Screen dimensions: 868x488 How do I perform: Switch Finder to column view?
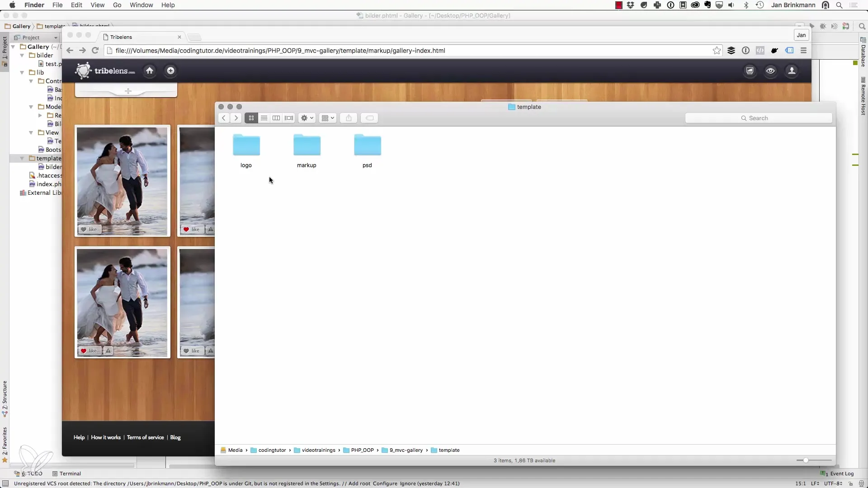276,118
